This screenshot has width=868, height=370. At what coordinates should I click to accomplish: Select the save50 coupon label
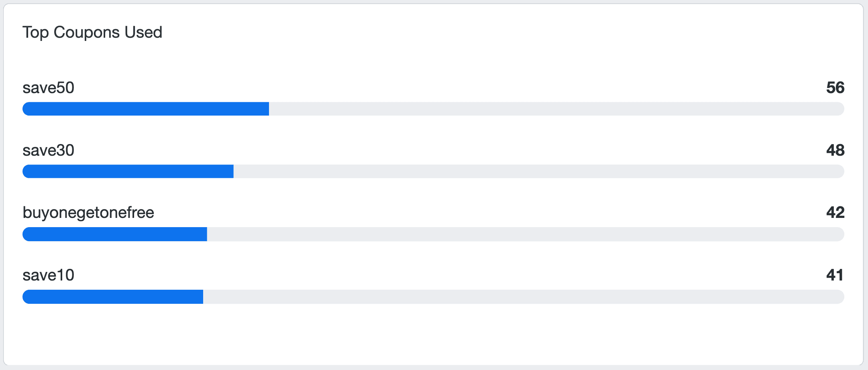click(x=48, y=88)
